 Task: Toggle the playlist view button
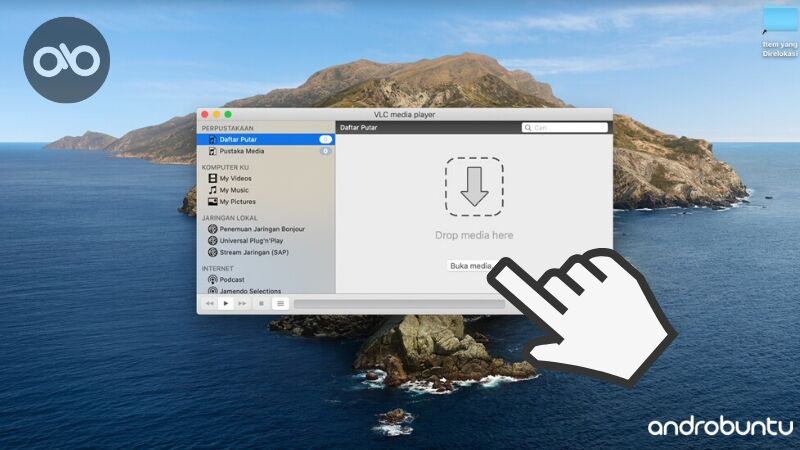pyautogui.click(x=280, y=304)
